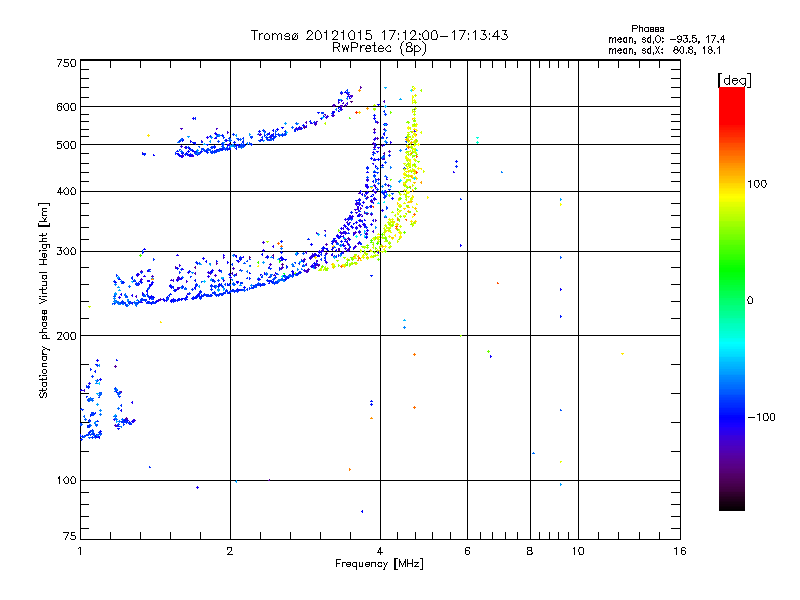Click the y-axis tick label '400'
This screenshot has width=800, height=600.
[66, 191]
